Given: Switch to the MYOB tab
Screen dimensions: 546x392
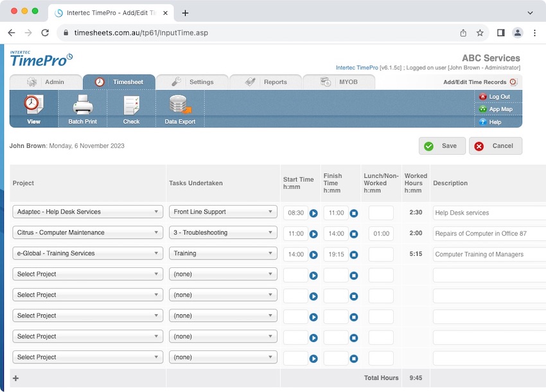Looking at the screenshot, I should [x=339, y=82].
